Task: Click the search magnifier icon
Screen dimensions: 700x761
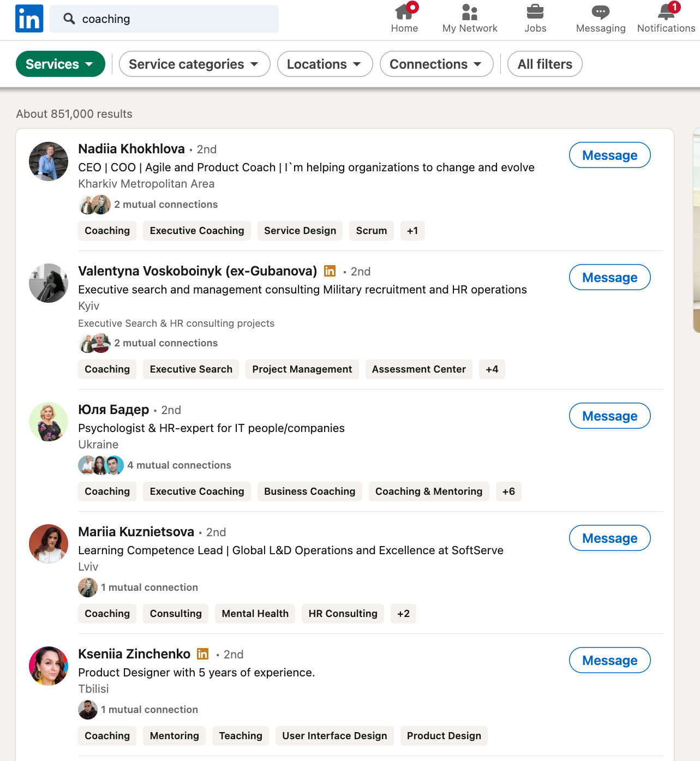Action: 69,19
